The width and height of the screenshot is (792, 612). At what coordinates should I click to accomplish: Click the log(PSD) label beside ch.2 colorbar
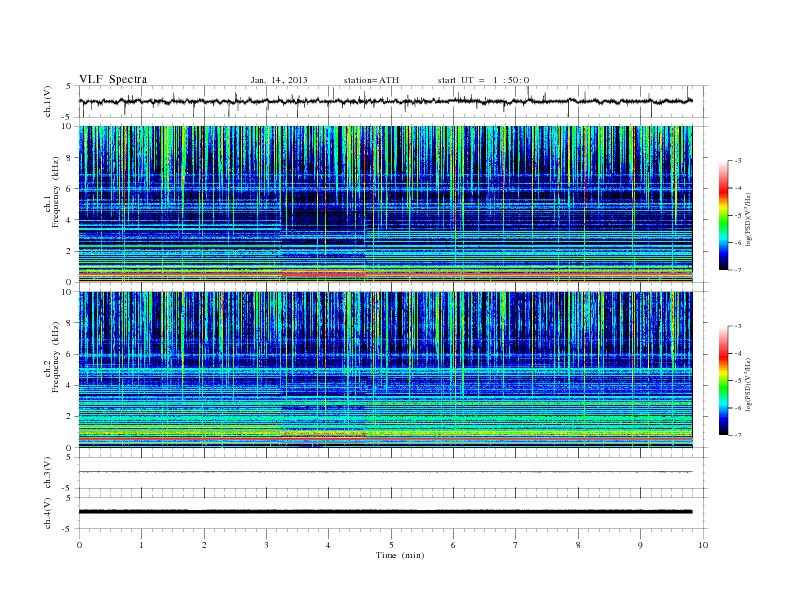coord(748,384)
